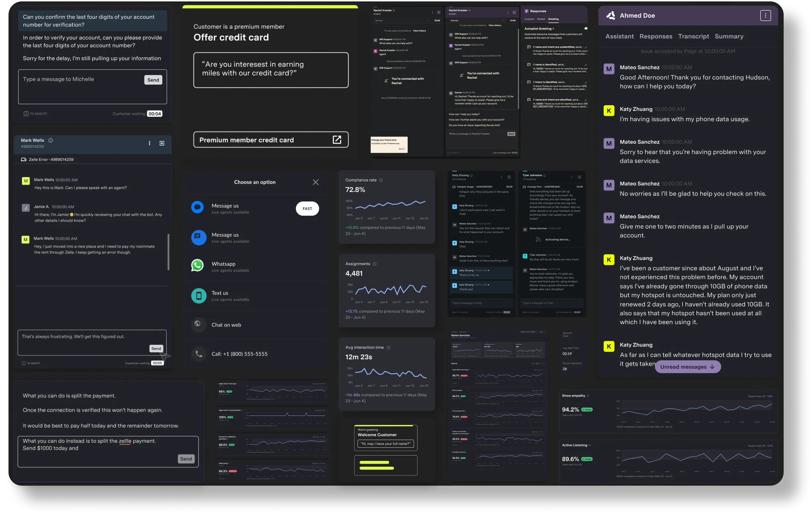
Task: Select the Whatsapp contact option icon
Action: pos(198,265)
